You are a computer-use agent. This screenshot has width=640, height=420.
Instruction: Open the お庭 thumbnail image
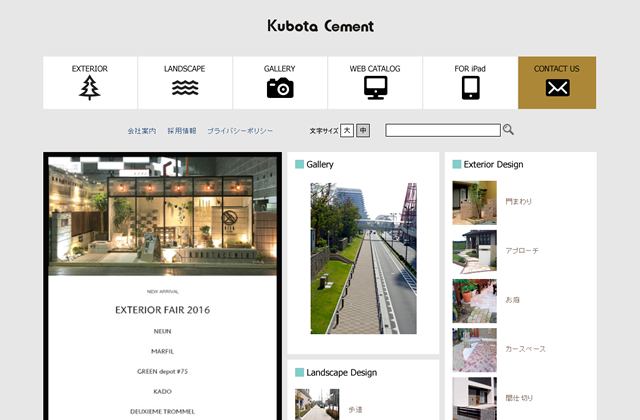[475, 301]
